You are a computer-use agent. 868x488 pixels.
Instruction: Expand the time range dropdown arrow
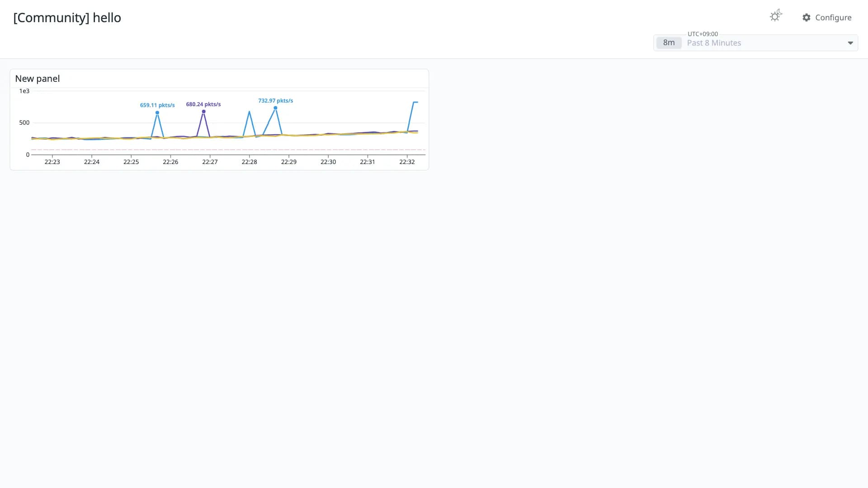tap(850, 43)
